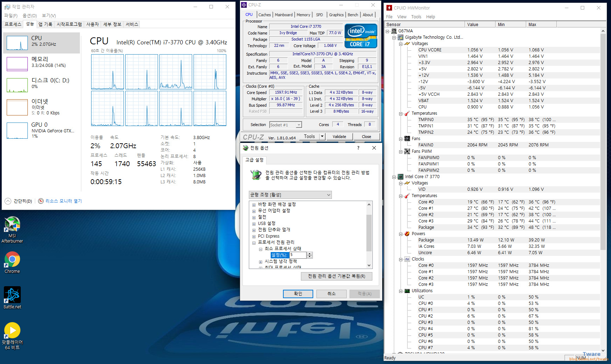
Task: Open Resource Monitor link in Task Manager
Action: [x=63, y=201]
